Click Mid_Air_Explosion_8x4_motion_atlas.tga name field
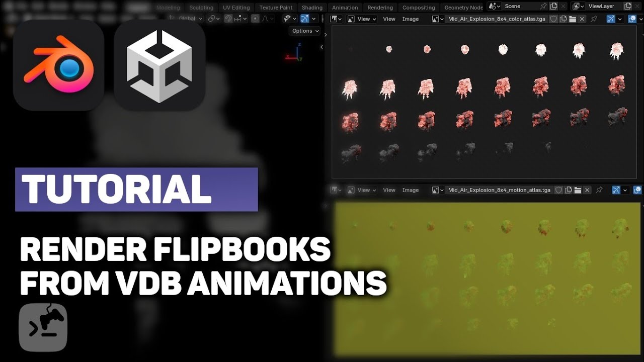Image resolution: width=644 pixels, height=362 pixels. pos(499,190)
